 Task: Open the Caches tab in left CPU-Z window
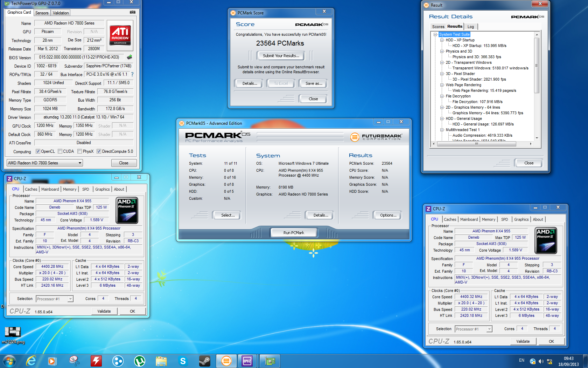point(31,189)
